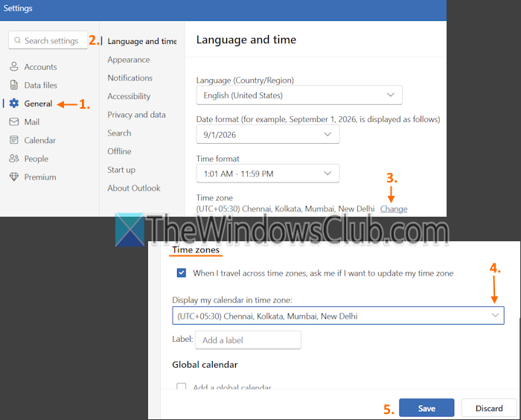This screenshot has height=420, width=521.
Task: Click the Settings window title
Action: point(18,8)
